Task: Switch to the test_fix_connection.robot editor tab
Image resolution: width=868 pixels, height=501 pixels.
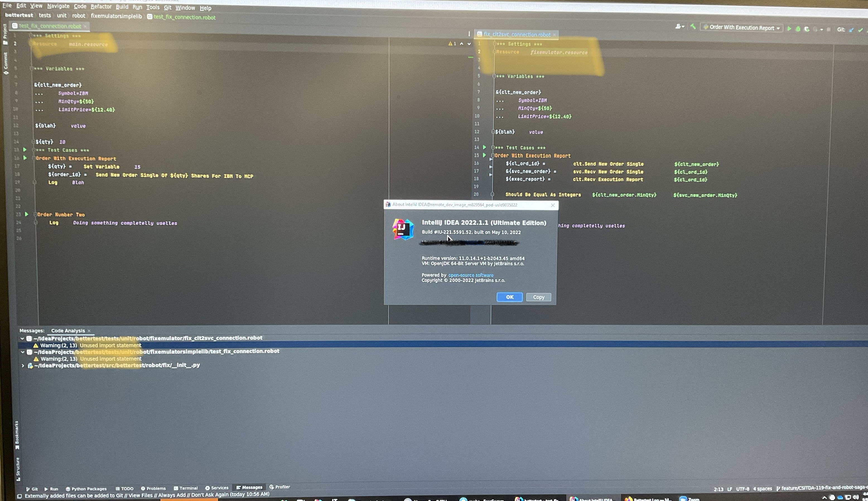Action: click(x=50, y=26)
